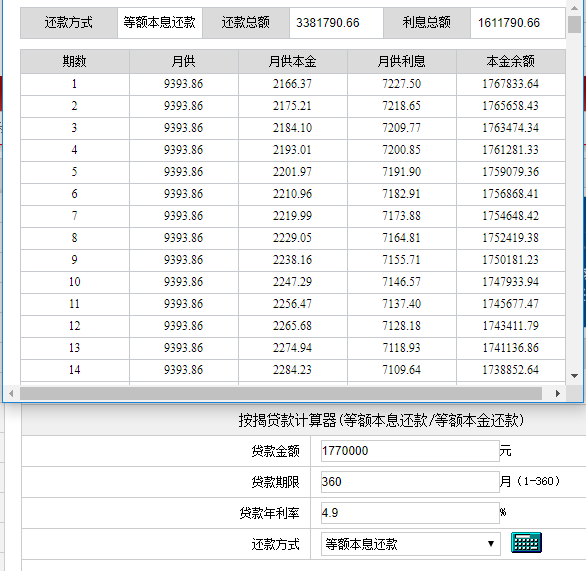The width and height of the screenshot is (586, 571).
Task: Click the balance 1767833.64
Action: 511,84
